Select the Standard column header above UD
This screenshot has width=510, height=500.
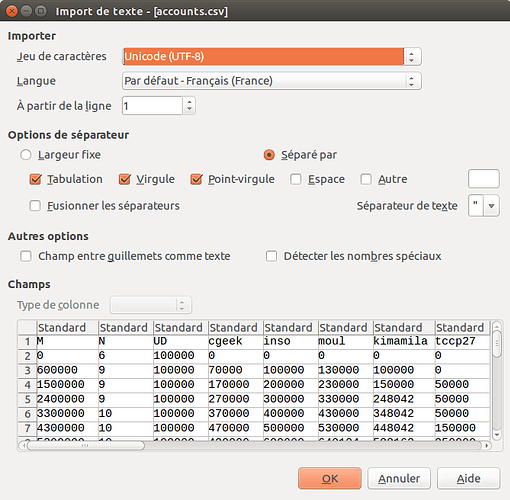tap(180, 328)
